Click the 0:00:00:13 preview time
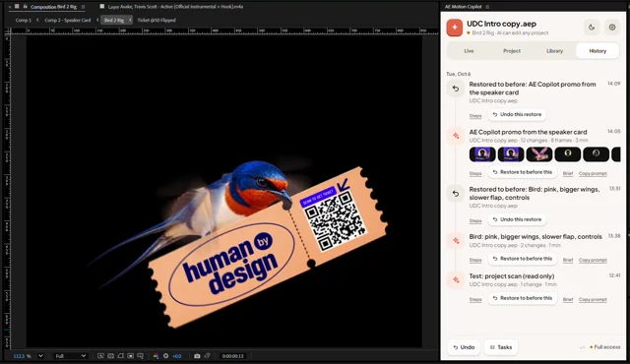 pyautogui.click(x=232, y=356)
